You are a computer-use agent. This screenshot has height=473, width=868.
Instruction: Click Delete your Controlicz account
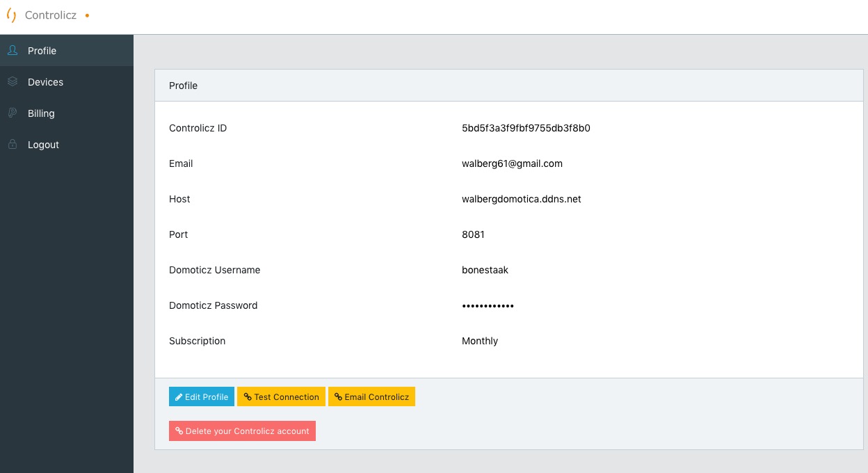[x=242, y=431]
